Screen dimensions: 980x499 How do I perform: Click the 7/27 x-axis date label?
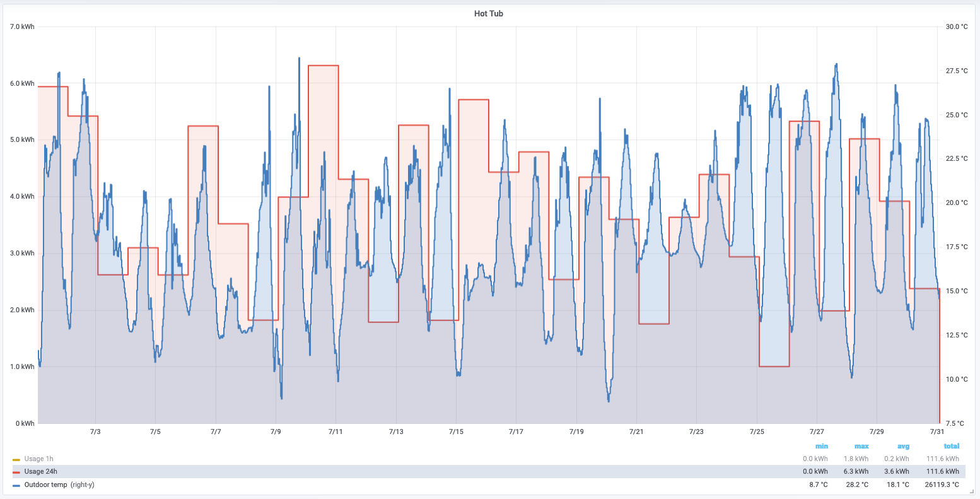[817, 431]
